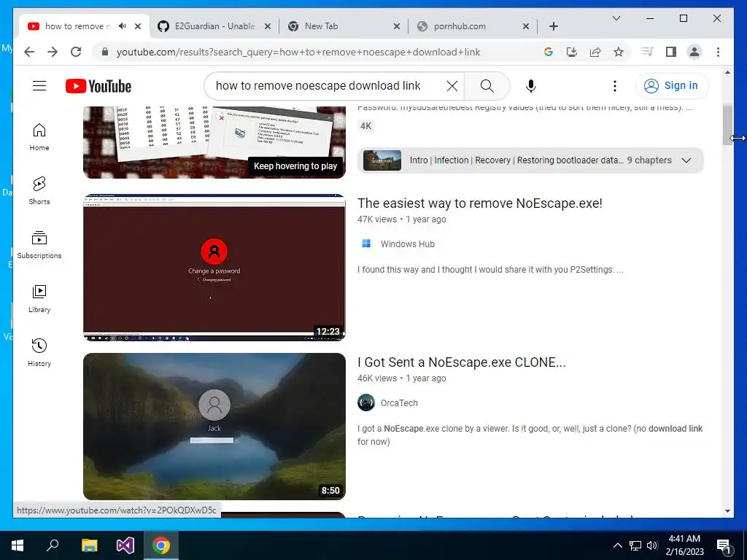The image size is (747, 560).
Task: Click the magnifier search button
Action: (487, 86)
